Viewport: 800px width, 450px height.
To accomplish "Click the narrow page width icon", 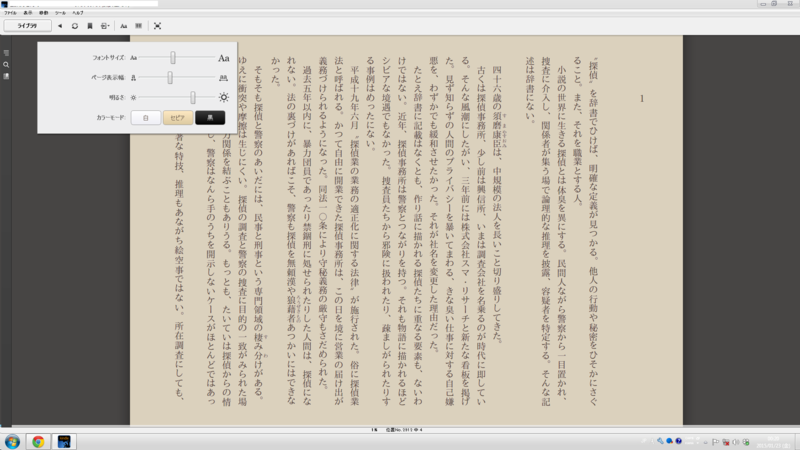I will pos(133,78).
